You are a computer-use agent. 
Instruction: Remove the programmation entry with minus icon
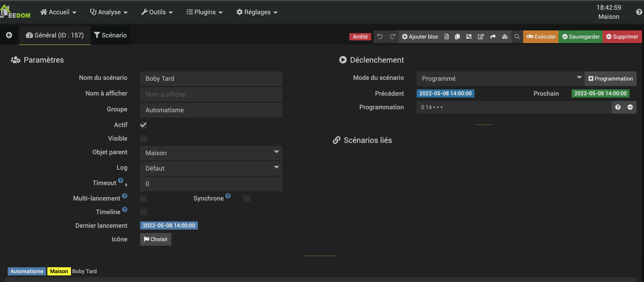(x=630, y=107)
